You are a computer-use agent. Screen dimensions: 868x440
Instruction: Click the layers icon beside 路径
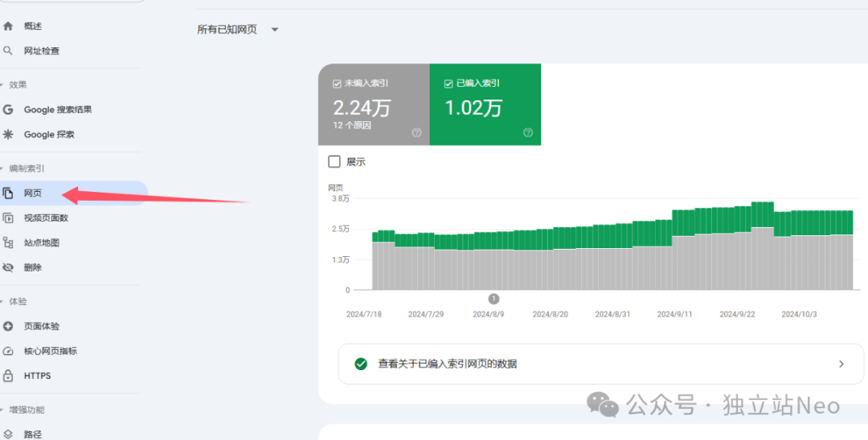pyautogui.click(x=8, y=434)
